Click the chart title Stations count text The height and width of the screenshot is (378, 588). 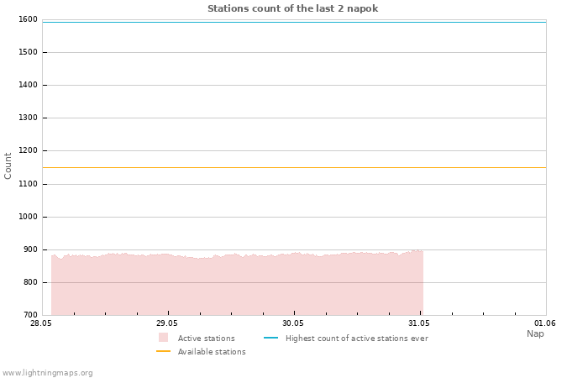[x=292, y=8]
